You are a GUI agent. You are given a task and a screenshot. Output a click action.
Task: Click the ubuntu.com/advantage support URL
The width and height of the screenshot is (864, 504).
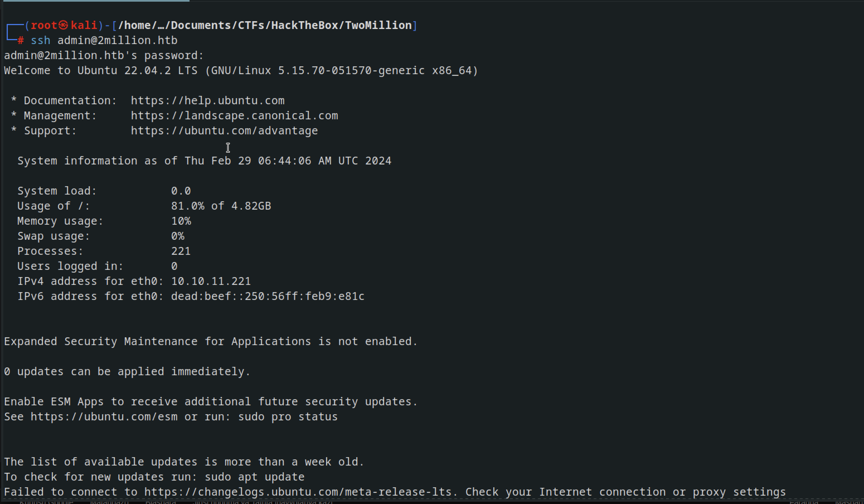tap(224, 131)
